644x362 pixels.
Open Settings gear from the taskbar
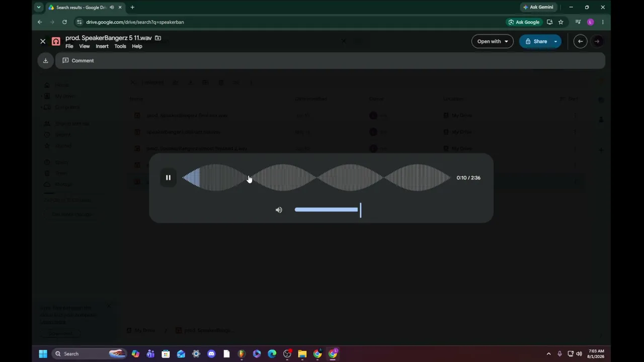[x=196, y=354]
